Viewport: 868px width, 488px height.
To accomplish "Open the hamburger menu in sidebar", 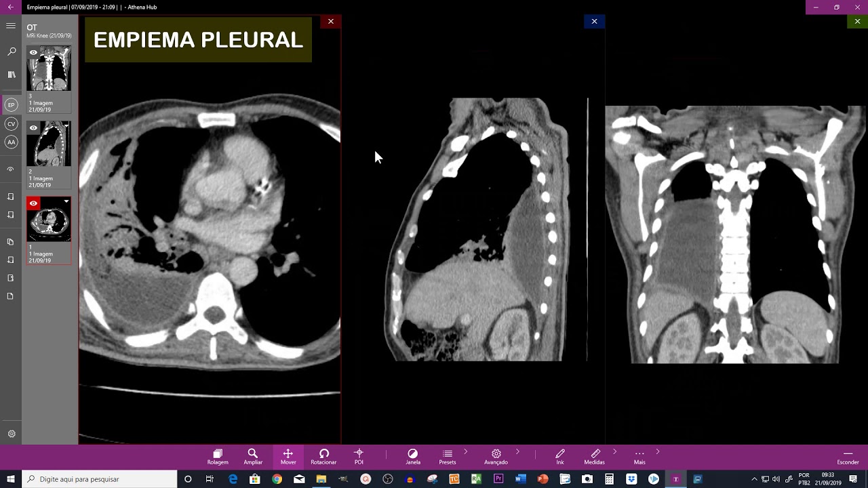I will (x=10, y=26).
